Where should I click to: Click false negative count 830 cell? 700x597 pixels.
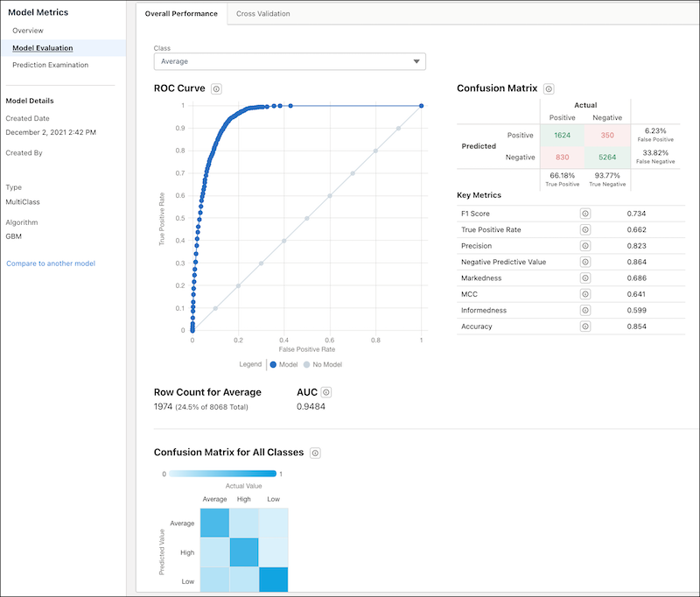coord(562,158)
